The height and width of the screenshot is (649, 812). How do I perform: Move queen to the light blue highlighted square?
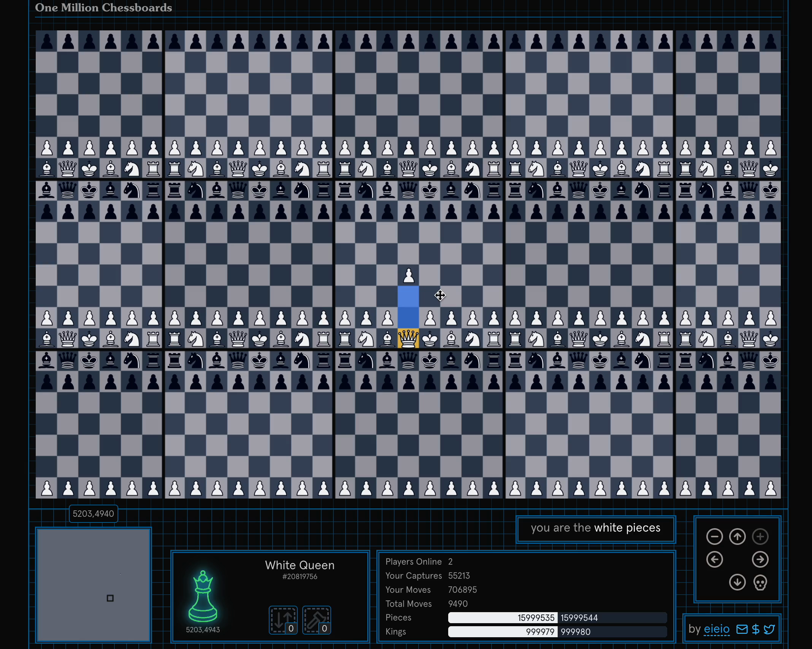[x=408, y=296]
